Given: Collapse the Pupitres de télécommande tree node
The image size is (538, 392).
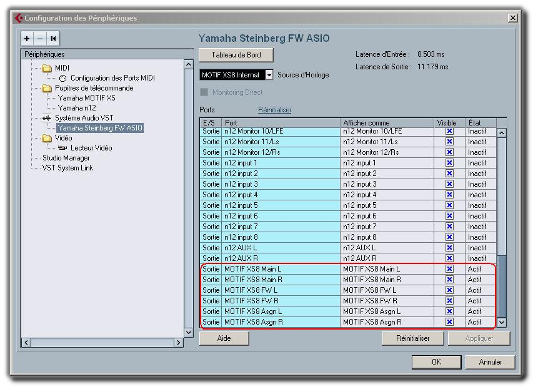Looking at the screenshot, I should tap(47, 88).
